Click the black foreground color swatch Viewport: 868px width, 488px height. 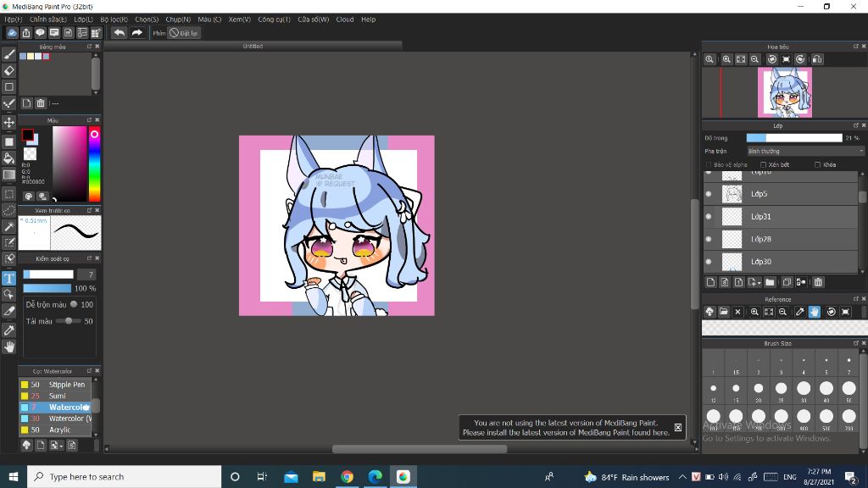pos(27,135)
